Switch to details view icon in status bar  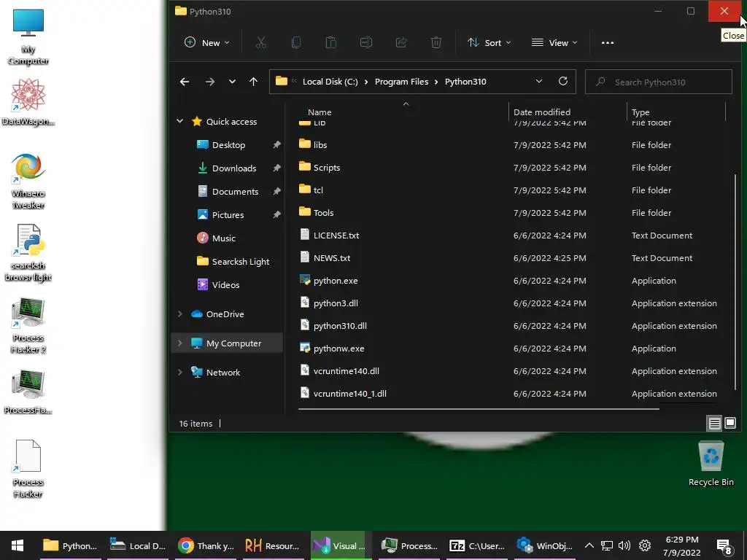(715, 423)
